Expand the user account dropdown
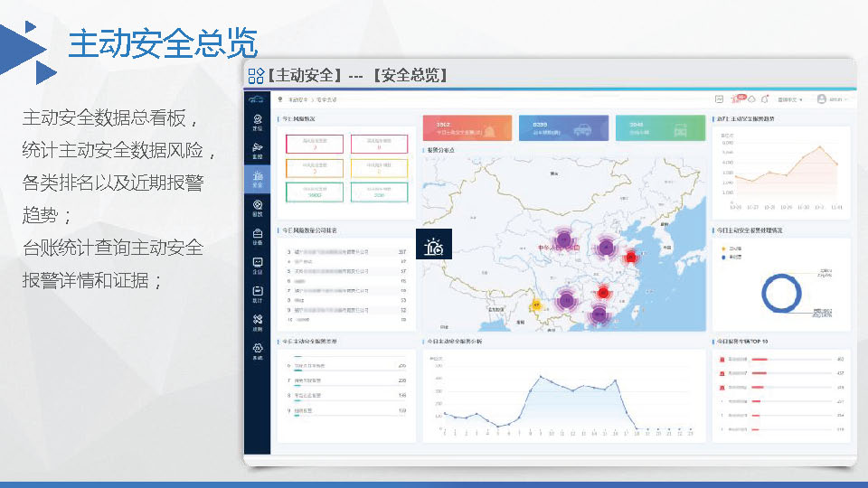The image size is (868, 488). coord(837,99)
